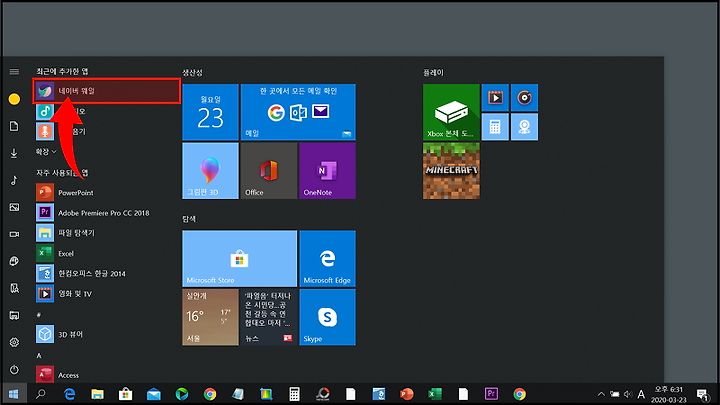Open the clock showing 오후 6:31
The height and width of the screenshot is (405, 720).
pos(669,394)
